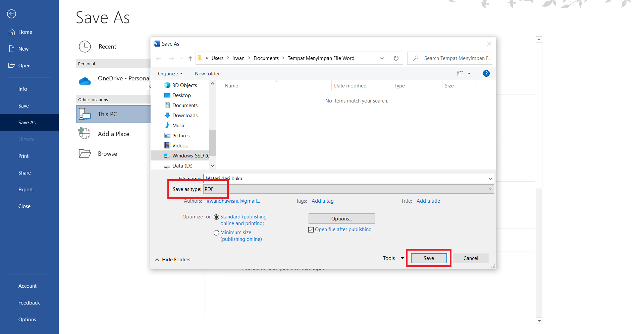Expand the Save as type dropdown
Screen dimensions: 644x334
(490, 189)
